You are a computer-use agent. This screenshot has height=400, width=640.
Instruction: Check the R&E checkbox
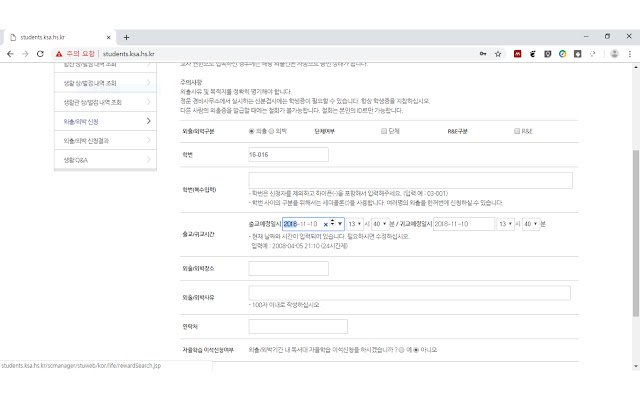click(517, 131)
